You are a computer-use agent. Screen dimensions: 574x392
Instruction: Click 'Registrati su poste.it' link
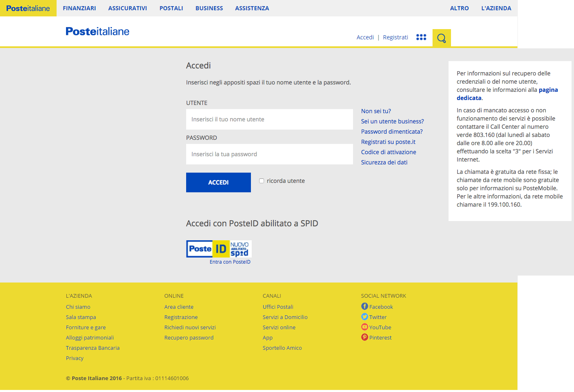388,142
